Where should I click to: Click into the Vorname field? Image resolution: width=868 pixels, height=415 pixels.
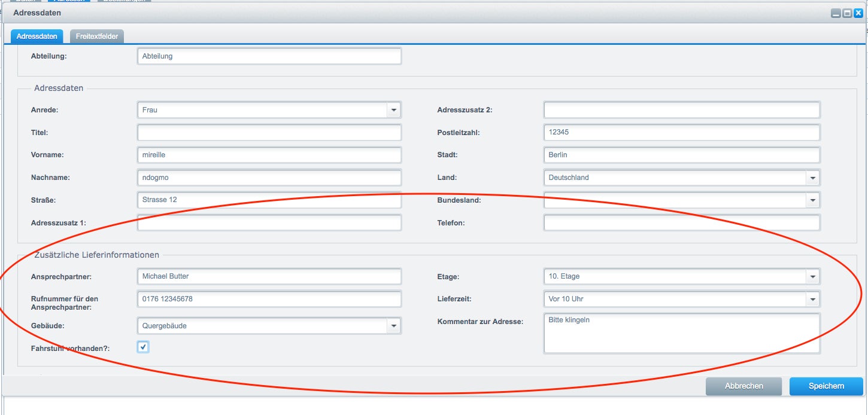(x=269, y=155)
